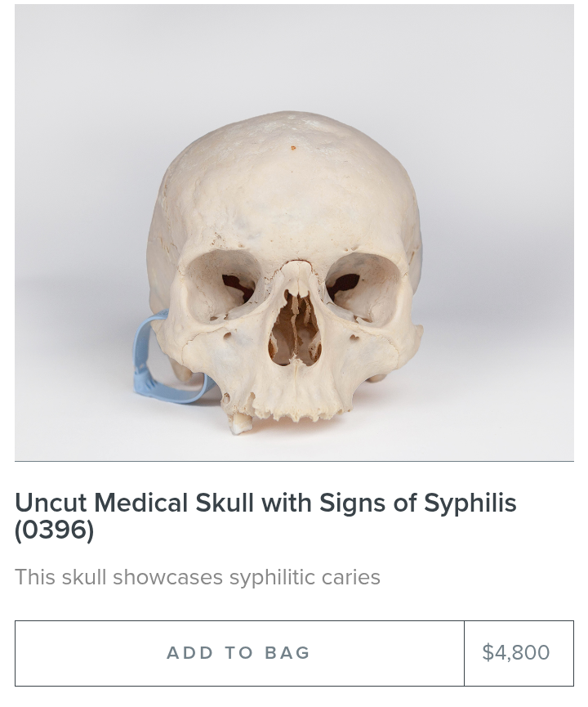Select the syphilitic caries description text
This screenshot has width=588, height=707.
point(198,578)
